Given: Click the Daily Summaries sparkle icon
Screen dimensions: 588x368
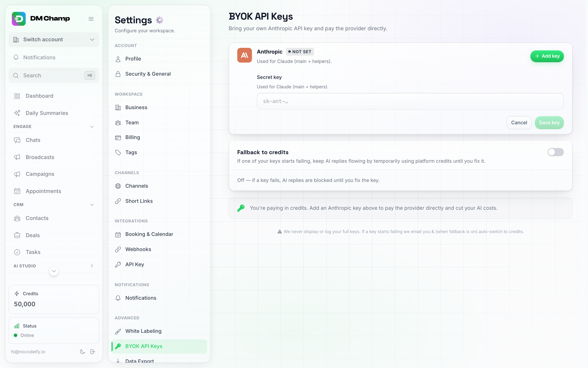Looking at the screenshot, I should pyautogui.click(x=17, y=113).
